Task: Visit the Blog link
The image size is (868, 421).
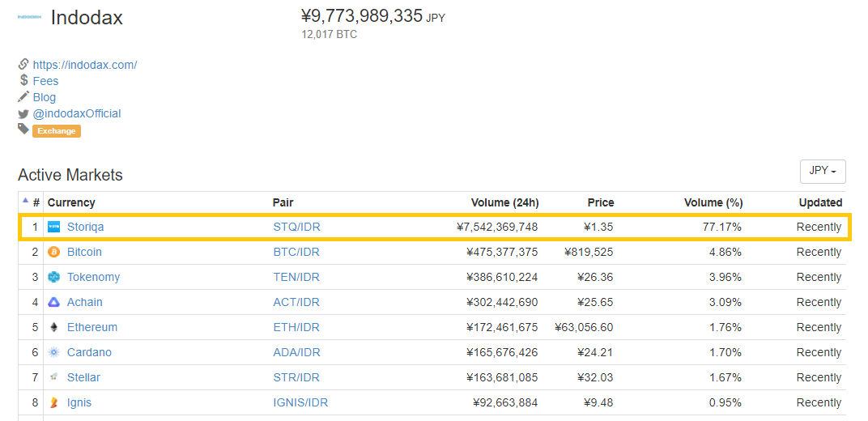Action: (45, 97)
